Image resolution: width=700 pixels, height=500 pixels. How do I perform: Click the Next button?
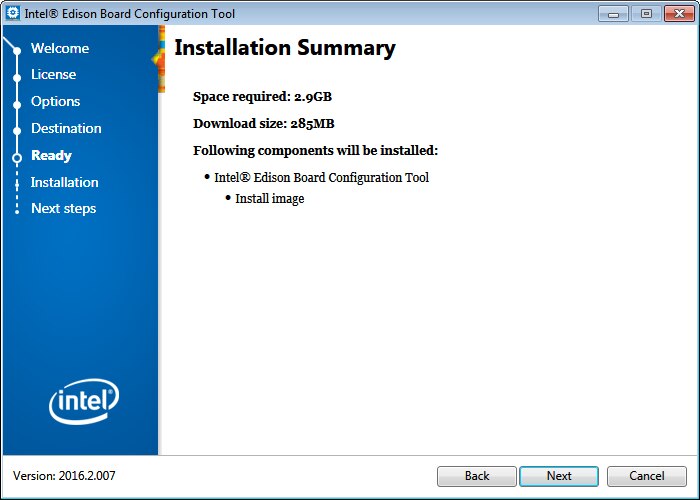(x=559, y=476)
